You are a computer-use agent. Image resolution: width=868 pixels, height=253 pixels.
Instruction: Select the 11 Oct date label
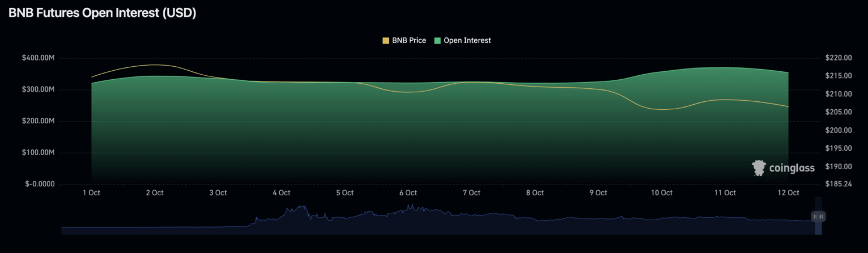724,193
